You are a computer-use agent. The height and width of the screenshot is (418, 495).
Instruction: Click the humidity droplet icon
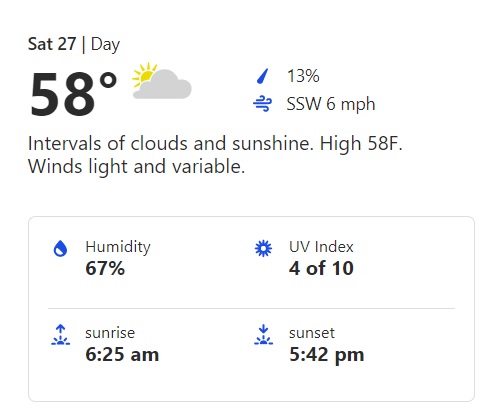click(60, 248)
